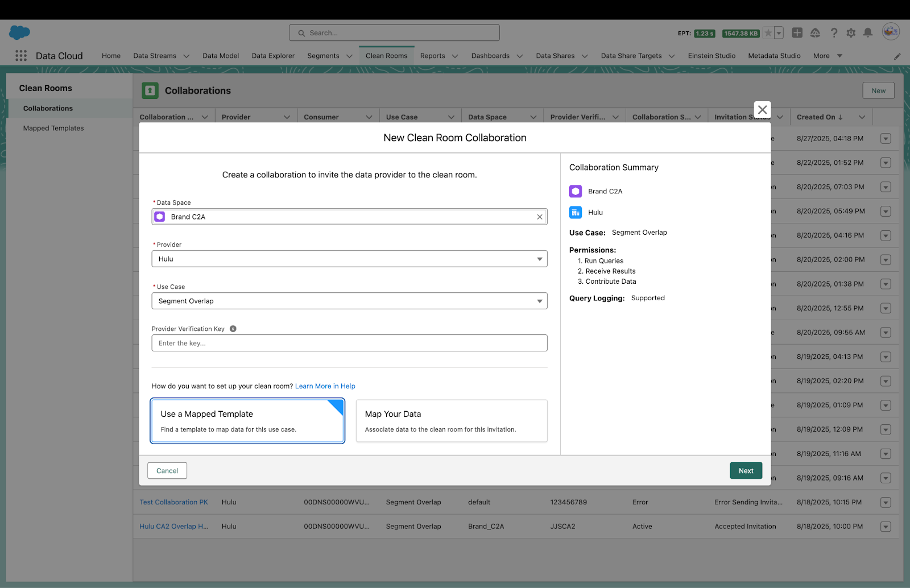Click the Brand C2A icon in Data Space field
Image resolution: width=910 pixels, height=588 pixels.
tap(160, 217)
